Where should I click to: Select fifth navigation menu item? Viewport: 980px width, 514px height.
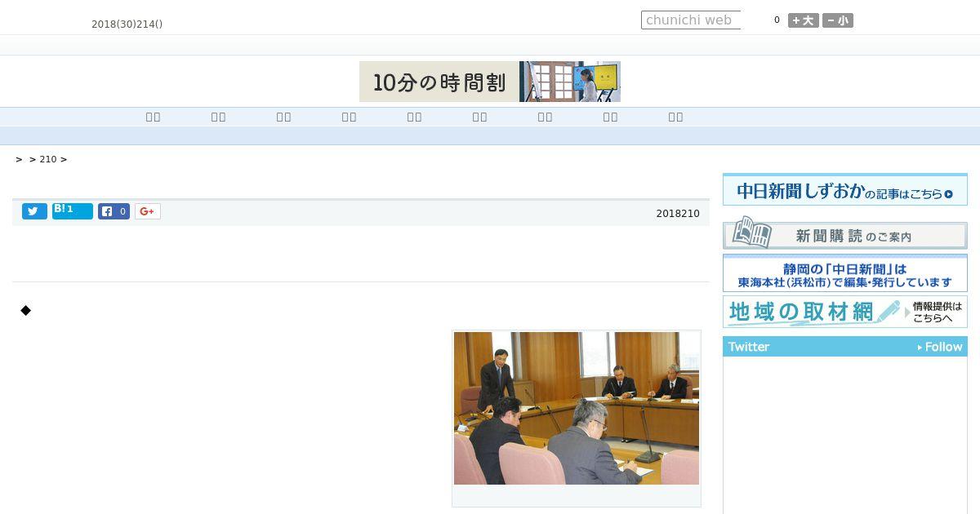(415, 117)
